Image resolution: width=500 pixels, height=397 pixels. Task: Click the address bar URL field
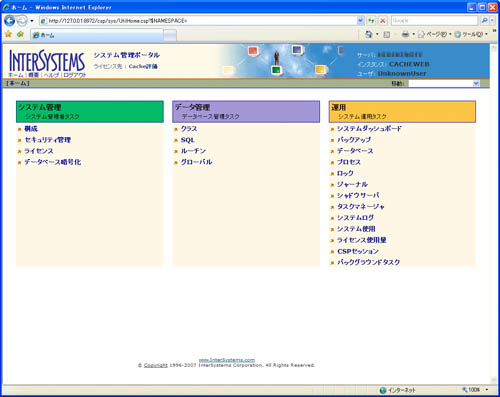pos(198,21)
